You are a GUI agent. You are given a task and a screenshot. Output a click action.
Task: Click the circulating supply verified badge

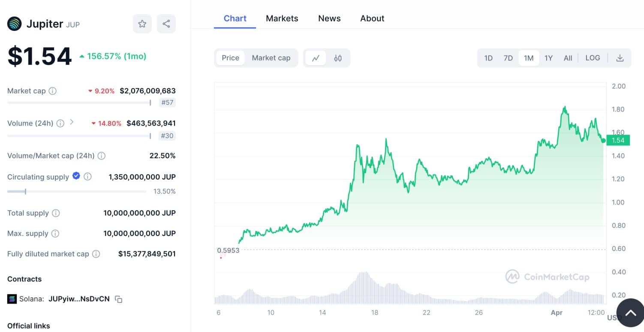[x=76, y=175]
